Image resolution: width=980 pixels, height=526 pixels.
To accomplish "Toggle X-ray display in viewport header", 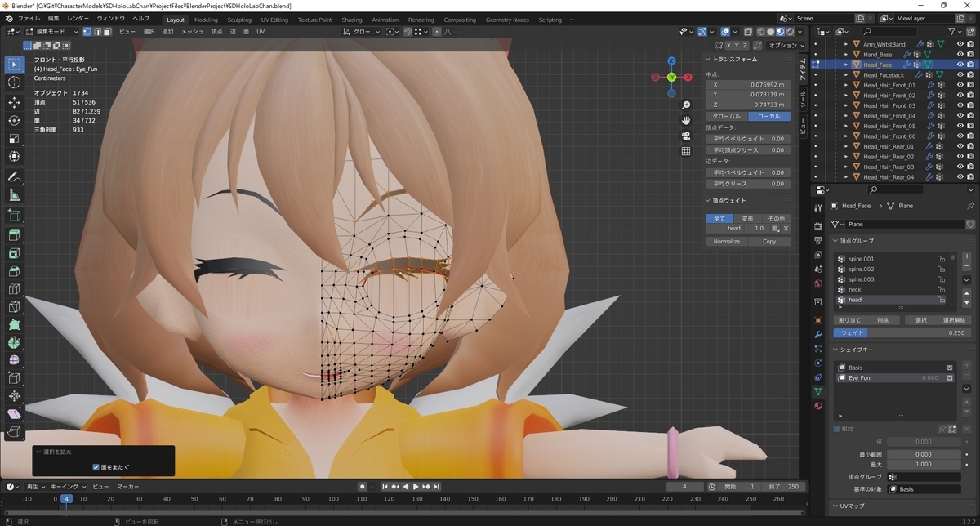I will tap(746, 31).
